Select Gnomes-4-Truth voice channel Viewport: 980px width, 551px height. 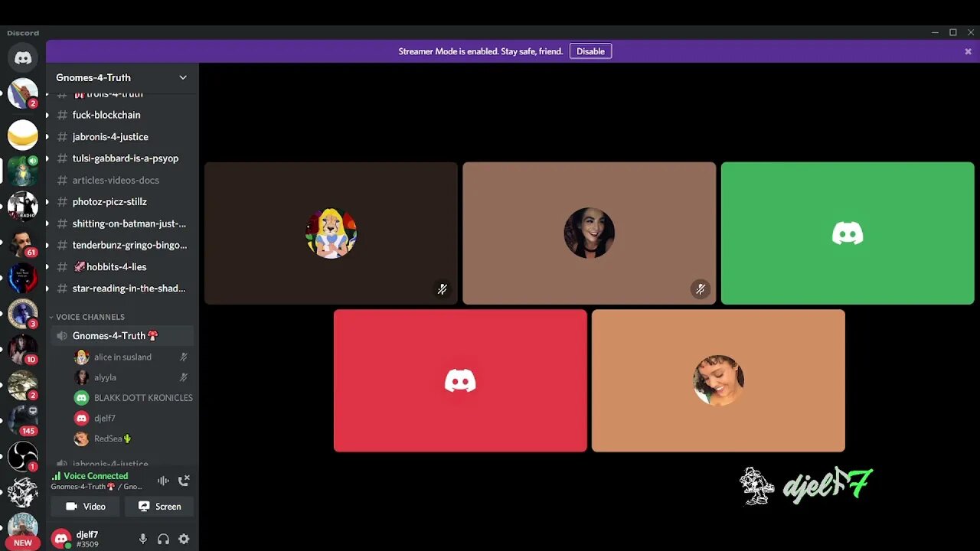pyautogui.click(x=122, y=335)
